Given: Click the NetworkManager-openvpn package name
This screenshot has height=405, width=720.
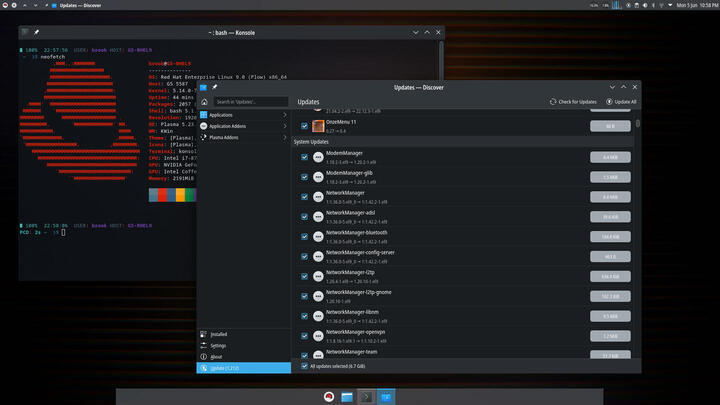Looking at the screenshot, I should coord(355,332).
